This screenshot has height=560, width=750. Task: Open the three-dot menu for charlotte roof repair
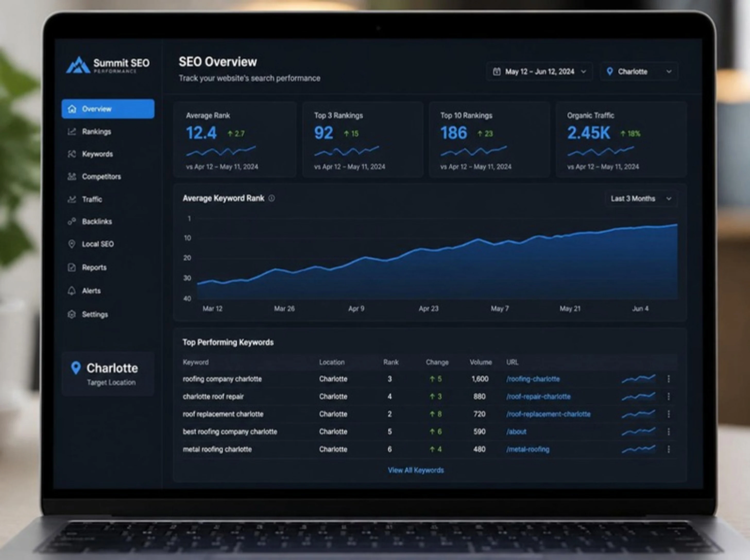[x=669, y=396]
